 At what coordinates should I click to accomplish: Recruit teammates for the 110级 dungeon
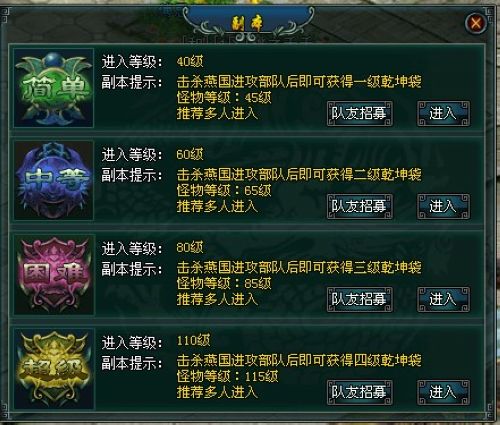(x=360, y=392)
